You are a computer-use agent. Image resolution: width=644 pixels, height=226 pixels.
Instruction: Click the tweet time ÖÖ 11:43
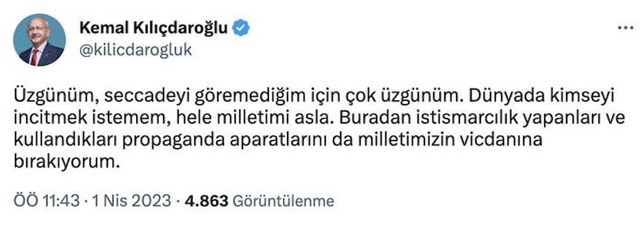[x=46, y=201]
